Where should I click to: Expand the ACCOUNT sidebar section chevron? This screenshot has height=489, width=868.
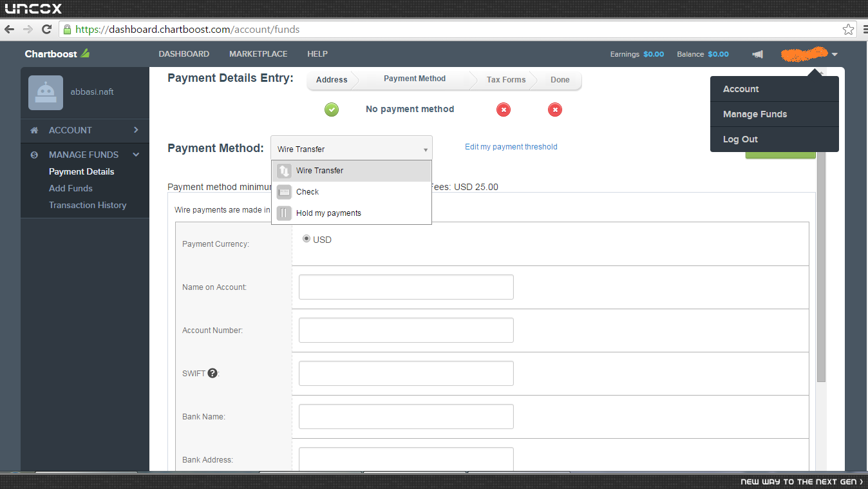pyautogui.click(x=136, y=130)
